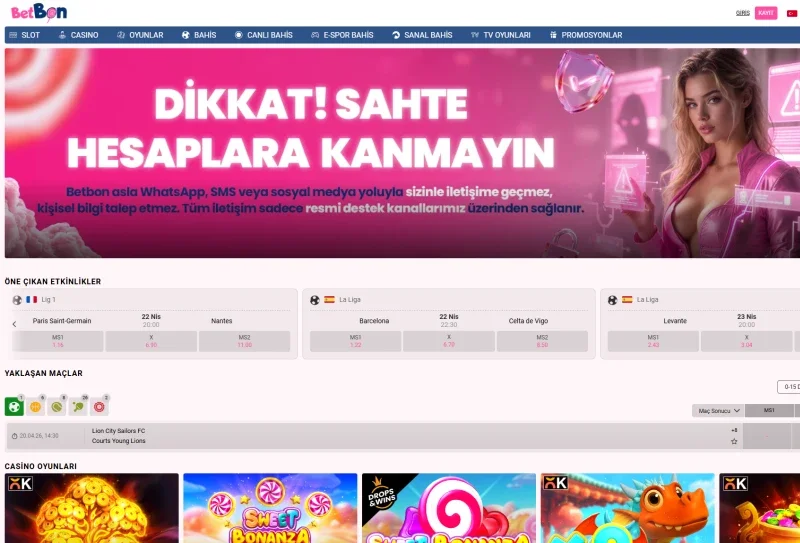
Task: Bet MS1 2.43 on Levante
Action: (653, 341)
